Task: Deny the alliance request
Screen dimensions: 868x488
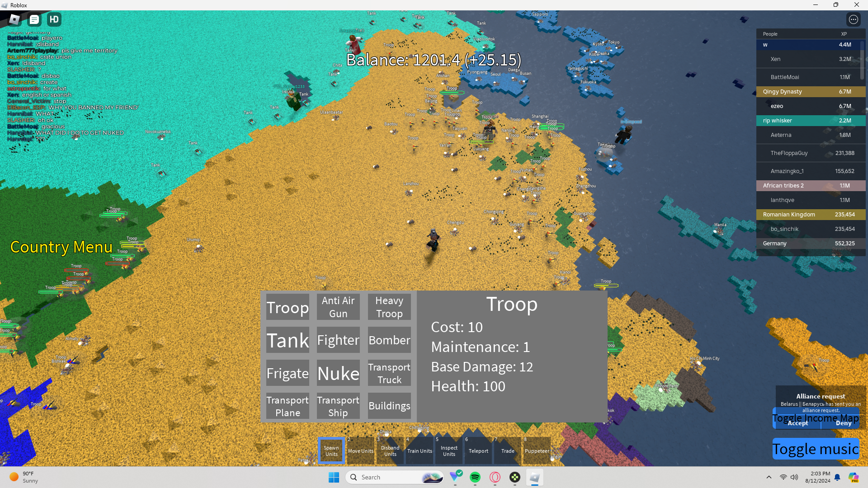Action: 843,423
